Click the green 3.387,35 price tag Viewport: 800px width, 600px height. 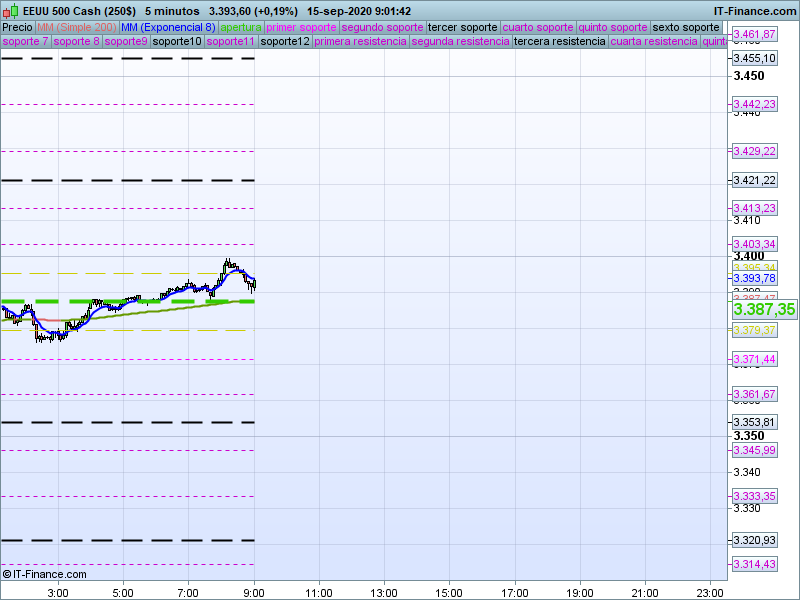click(x=764, y=310)
